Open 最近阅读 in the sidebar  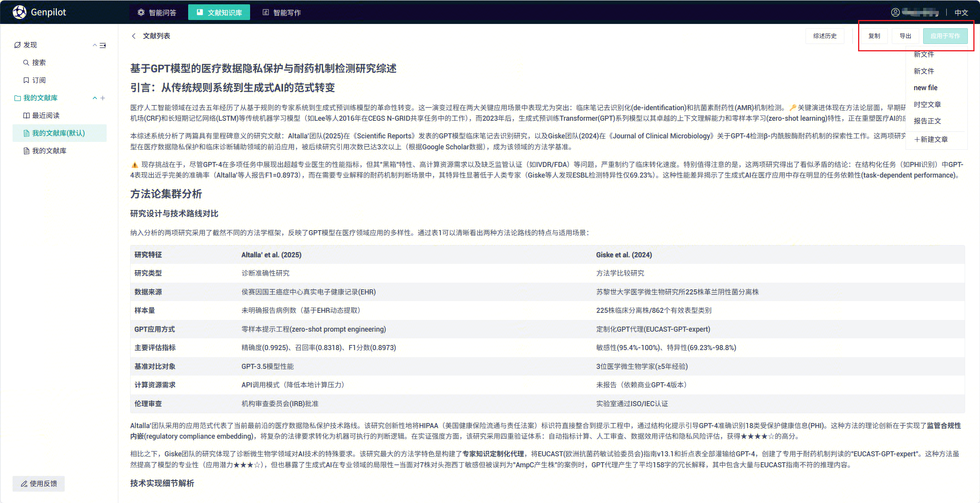pos(45,116)
